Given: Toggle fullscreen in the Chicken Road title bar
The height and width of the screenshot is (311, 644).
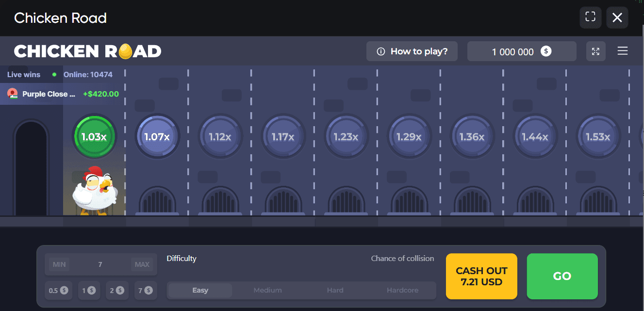Looking at the screenshot, I should click(590, 17).
